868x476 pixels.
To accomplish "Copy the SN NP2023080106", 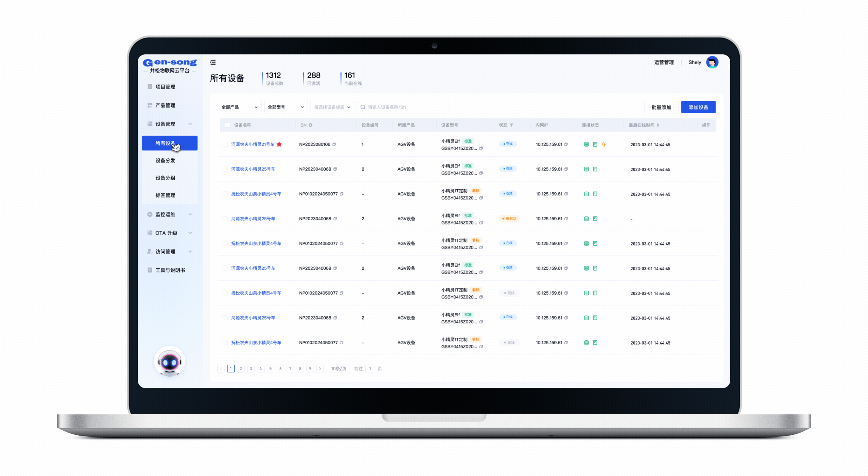I will (x=334, y=144).
